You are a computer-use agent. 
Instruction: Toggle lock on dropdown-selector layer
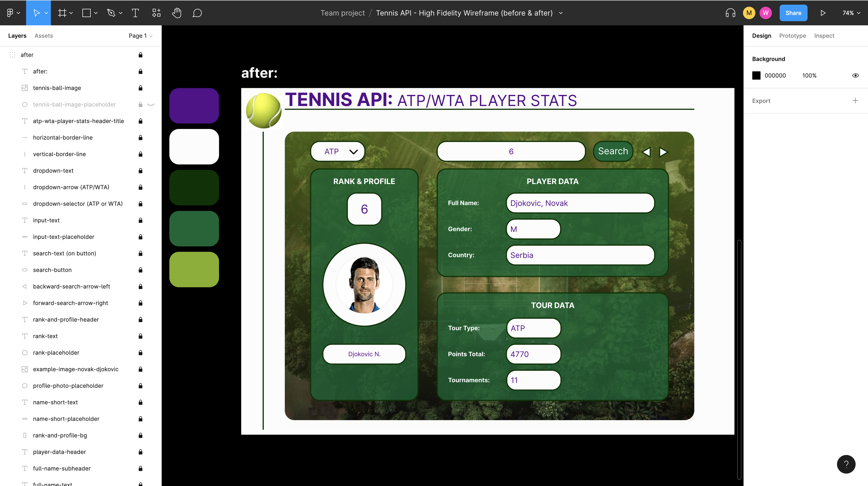point(140,204)
